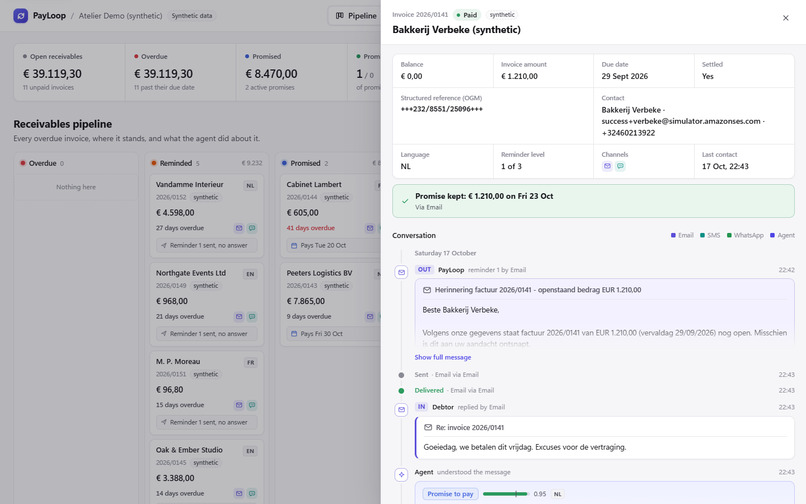Click the SMS legend color swatch
This screenshot has height=504, width=806.
tap(702, 236)
